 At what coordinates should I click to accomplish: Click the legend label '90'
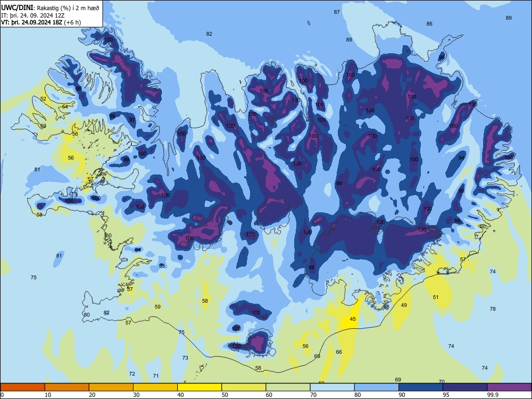pyautogui.click(x=402, y=395)
